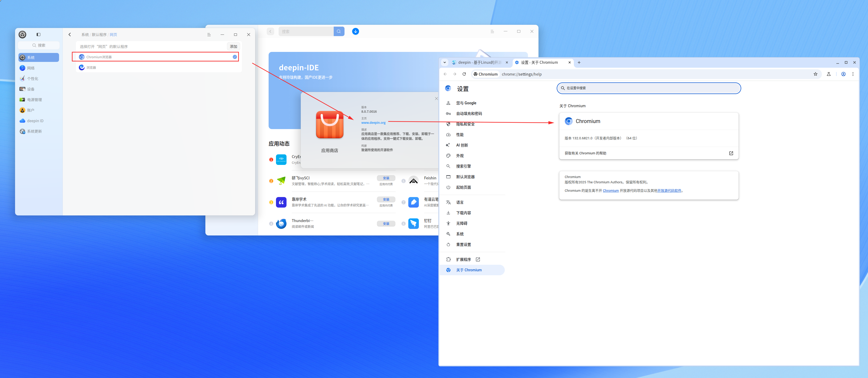Click the App Store download manager icon
868x378 pixels.
pyautogui.click(x=355, y=31)
